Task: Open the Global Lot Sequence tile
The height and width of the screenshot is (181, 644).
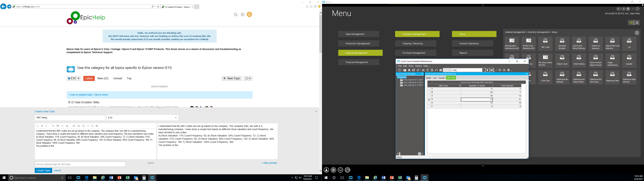Action: [596, 44]
